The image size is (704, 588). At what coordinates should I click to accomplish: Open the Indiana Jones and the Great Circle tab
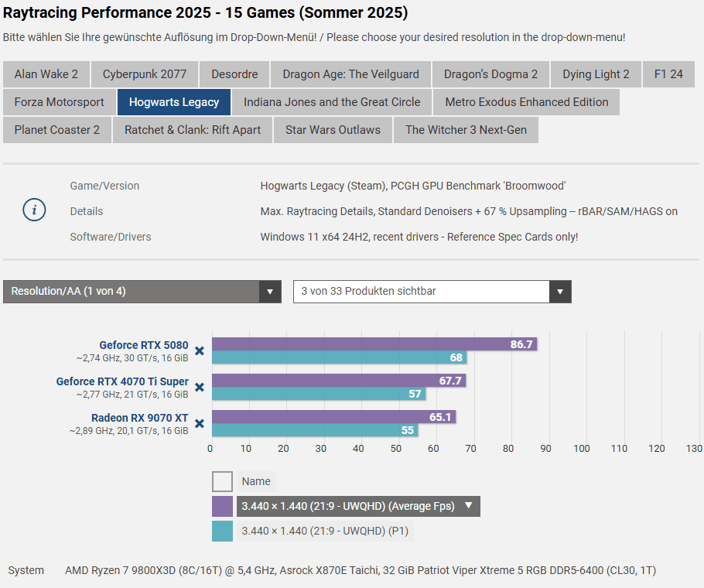pyautogui.click(x=332, y=102)
